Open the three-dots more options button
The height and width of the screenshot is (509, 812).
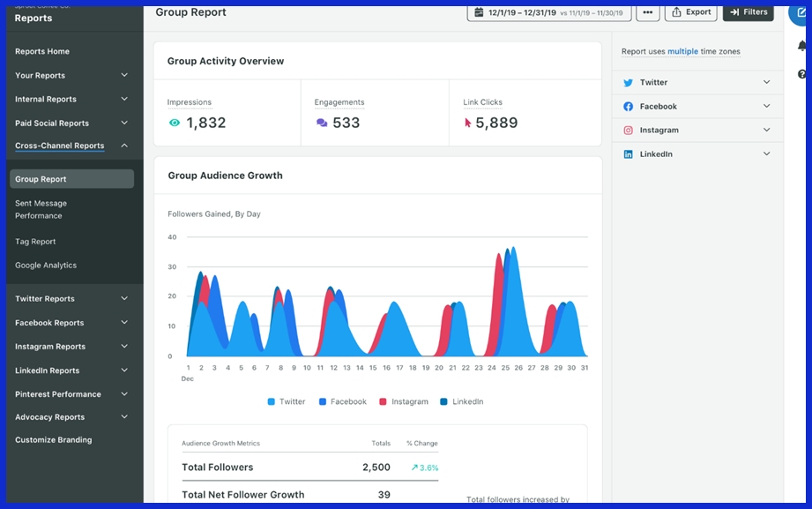click(648, 12)
